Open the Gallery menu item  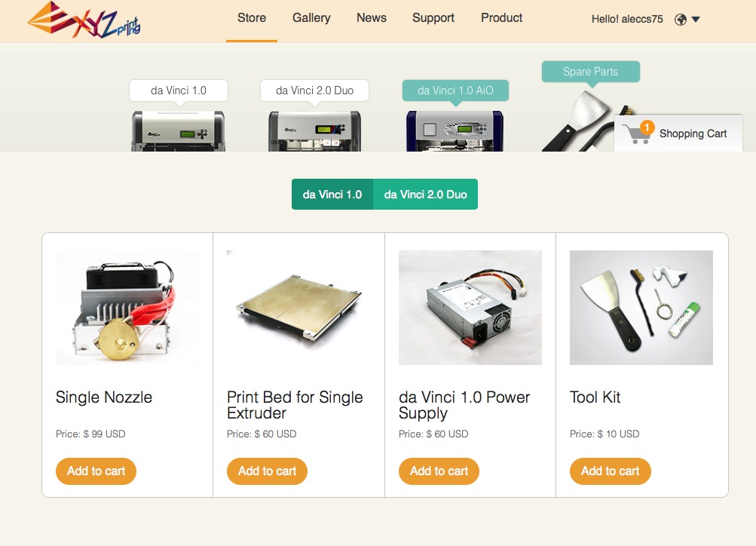click(x=311, y=18)
